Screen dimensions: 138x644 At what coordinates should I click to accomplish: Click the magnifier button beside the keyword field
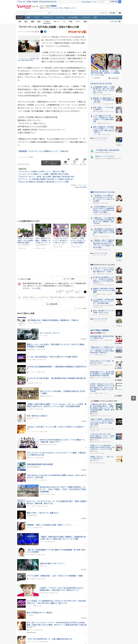(x=49, y=13)
